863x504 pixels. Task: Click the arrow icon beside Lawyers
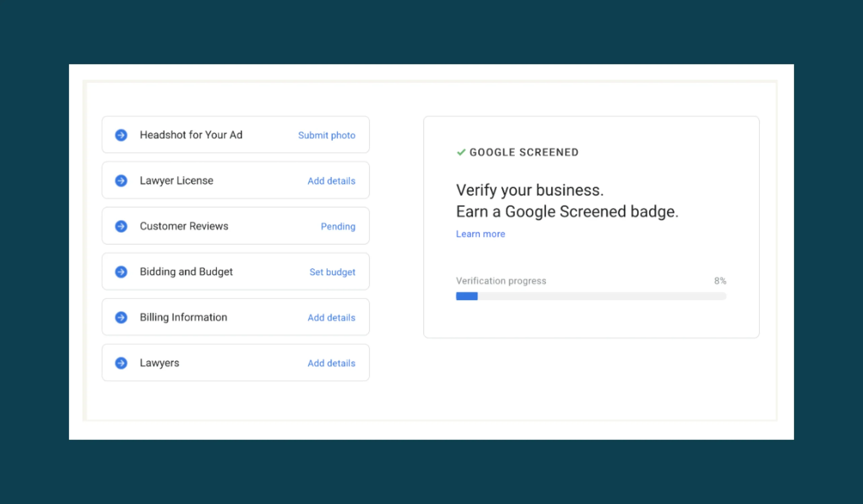(121, 363)
